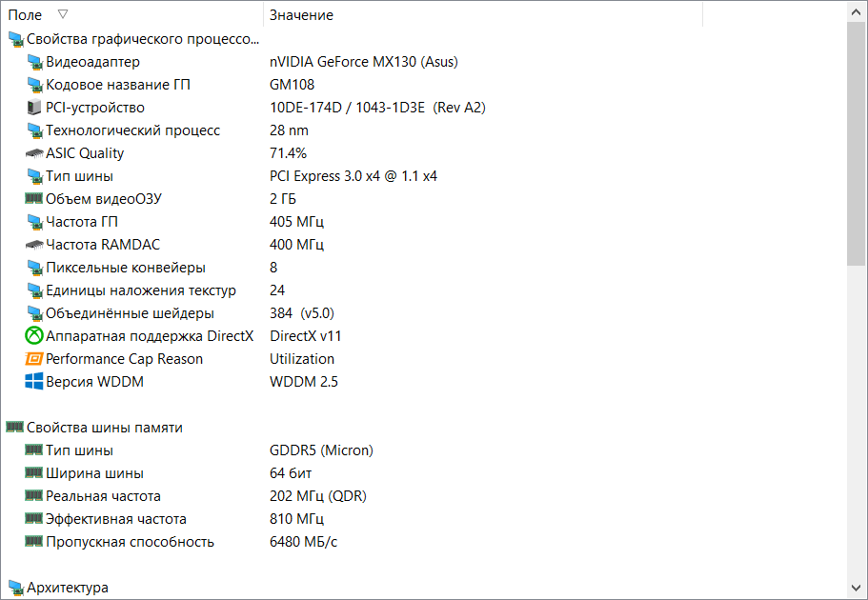This screenshot has height=600, width=868.
Task: Click the Объем видеоОЗУ memory icon
Action: [33, 198]
